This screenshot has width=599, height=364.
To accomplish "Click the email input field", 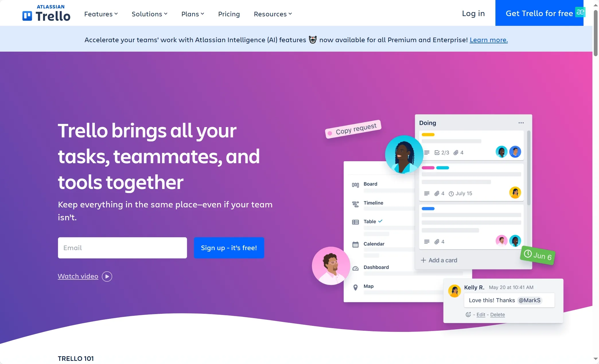I will 122,247.
